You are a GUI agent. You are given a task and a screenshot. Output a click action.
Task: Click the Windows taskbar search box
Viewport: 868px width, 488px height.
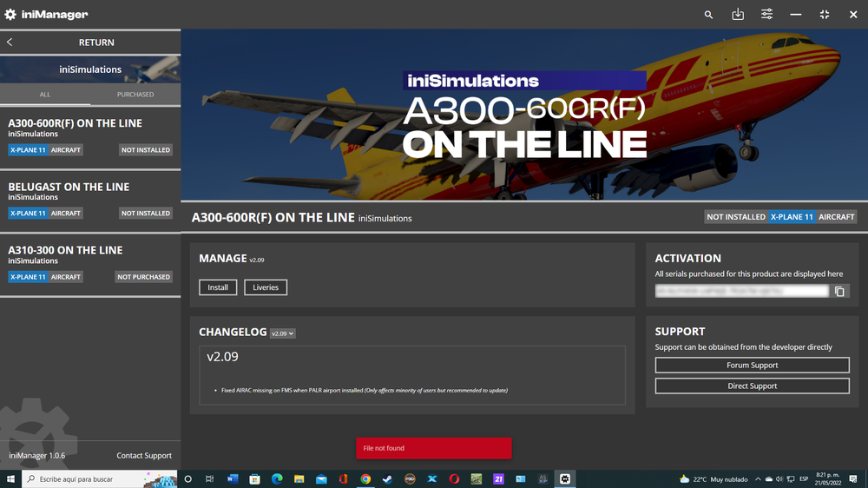pos(87,478)
